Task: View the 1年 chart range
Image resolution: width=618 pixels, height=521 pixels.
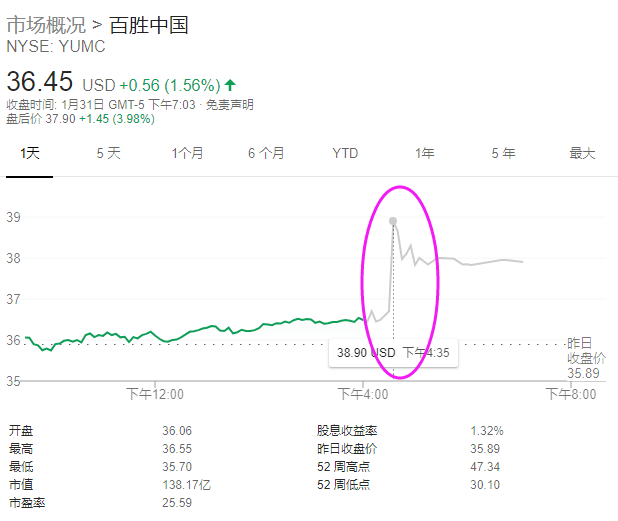Action: click(425, 153)
